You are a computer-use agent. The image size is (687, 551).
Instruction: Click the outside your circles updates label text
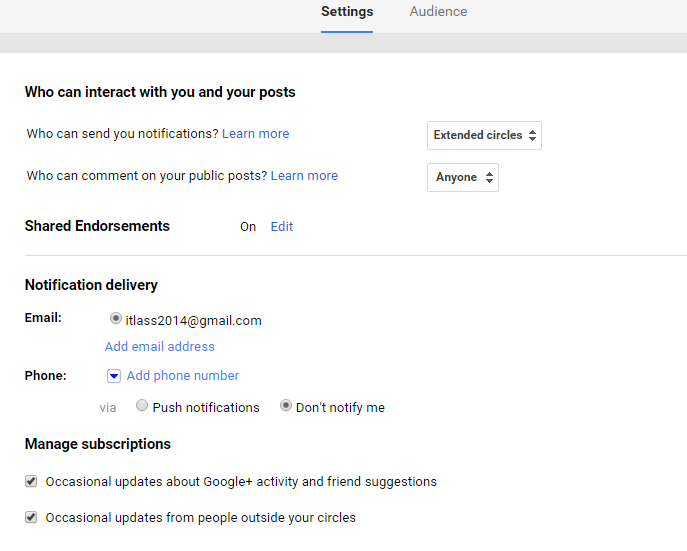click(200, 518)
